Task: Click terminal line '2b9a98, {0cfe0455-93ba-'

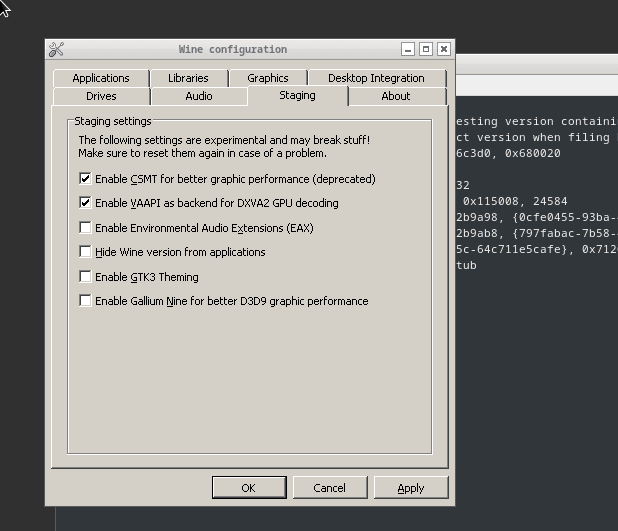Action: 536,217
